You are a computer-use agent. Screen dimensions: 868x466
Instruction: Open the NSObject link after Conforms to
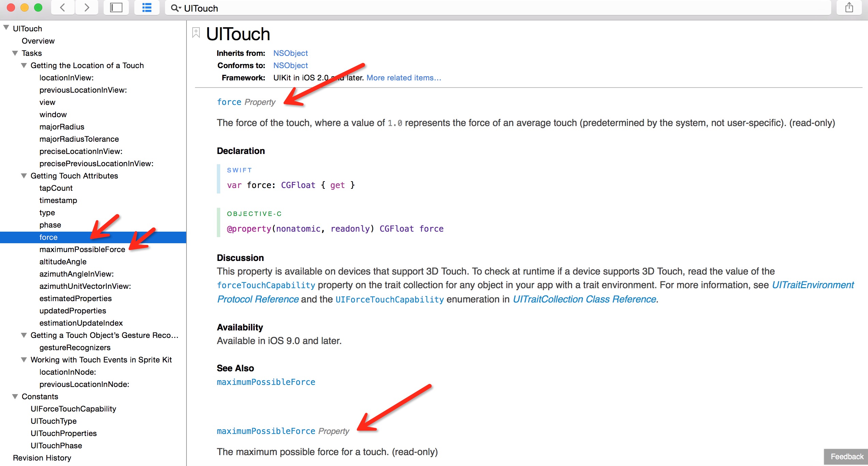[x=290, y=65]
